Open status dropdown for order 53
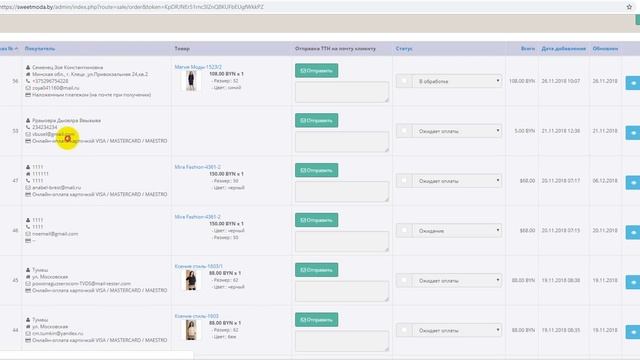This screenshot has height=360, width=640. (457, 131)
